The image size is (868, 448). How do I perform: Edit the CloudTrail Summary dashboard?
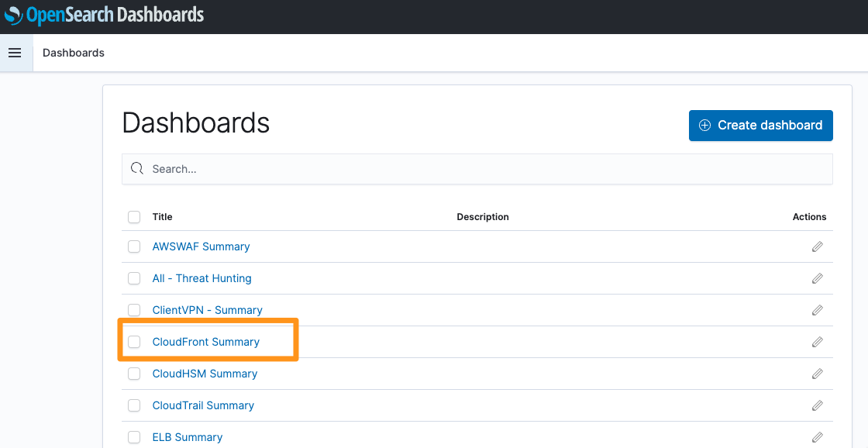click(817, 405)
